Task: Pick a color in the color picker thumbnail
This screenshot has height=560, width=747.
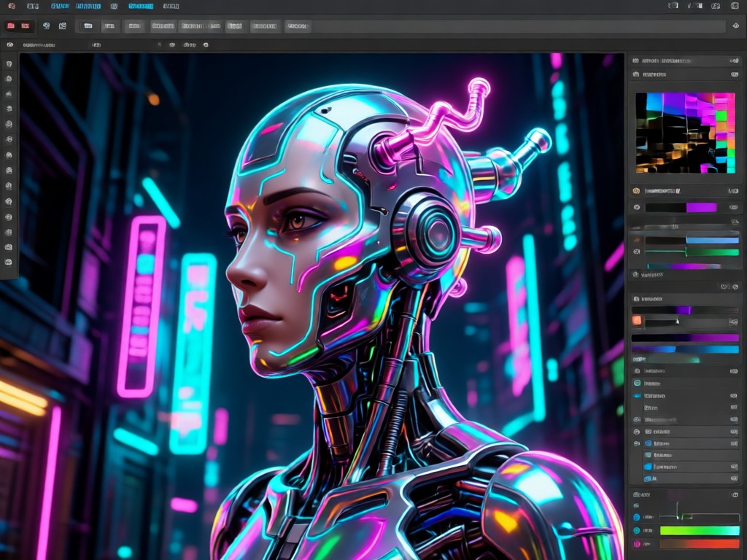Action: [x=685, y=133]
